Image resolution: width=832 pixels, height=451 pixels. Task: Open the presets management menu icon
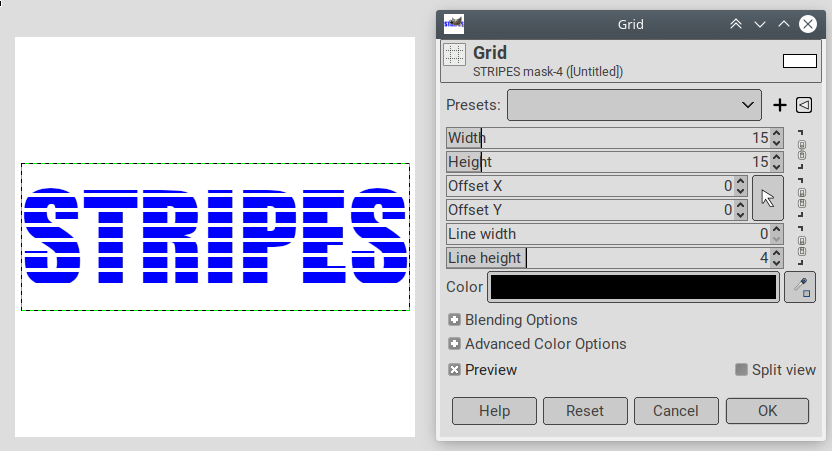pyautogui.click(x=804, y=105)
